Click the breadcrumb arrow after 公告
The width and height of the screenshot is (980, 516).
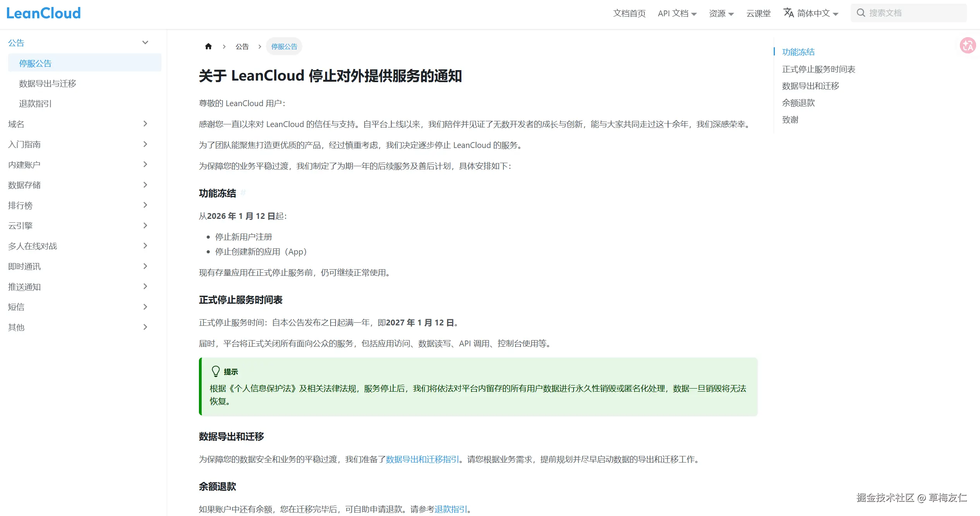click(x=259, y=46)
